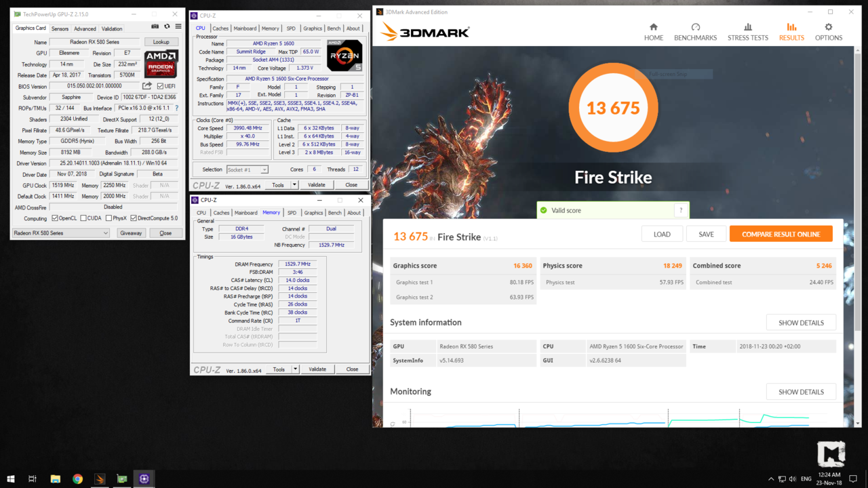Open the Bench tab in the lower CPU-Z window
This screenshot has width=868, height=488.
[x=335, y=213]
